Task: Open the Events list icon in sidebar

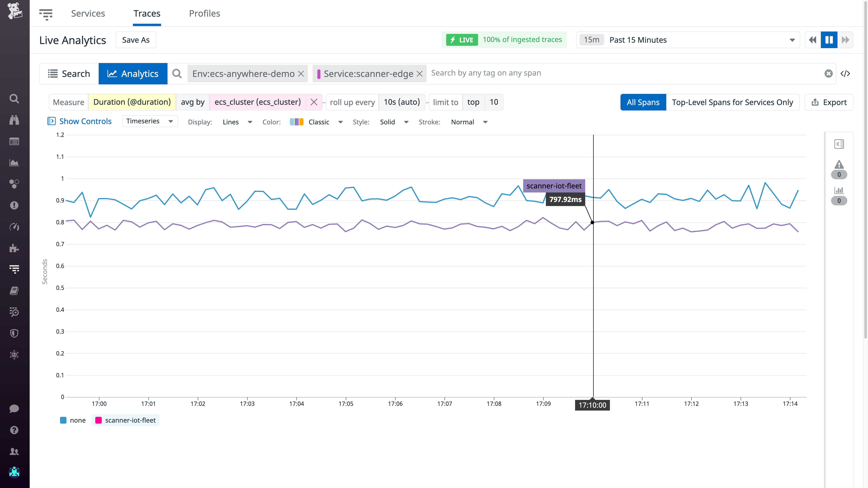Action: pyautogui.click(x=14, y=141)
